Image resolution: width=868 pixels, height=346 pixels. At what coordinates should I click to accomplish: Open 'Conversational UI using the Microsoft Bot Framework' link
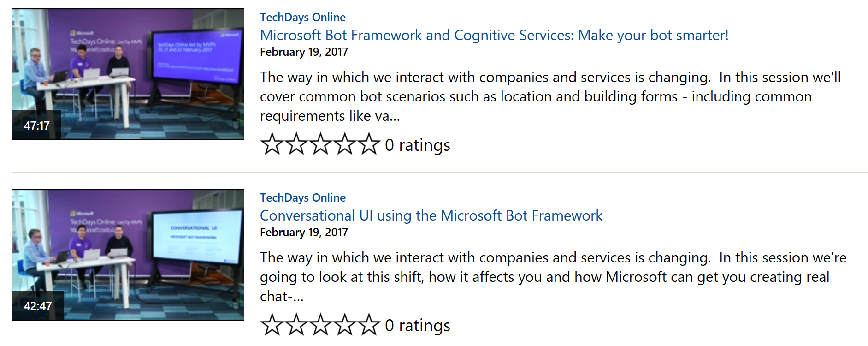(431, 215)
